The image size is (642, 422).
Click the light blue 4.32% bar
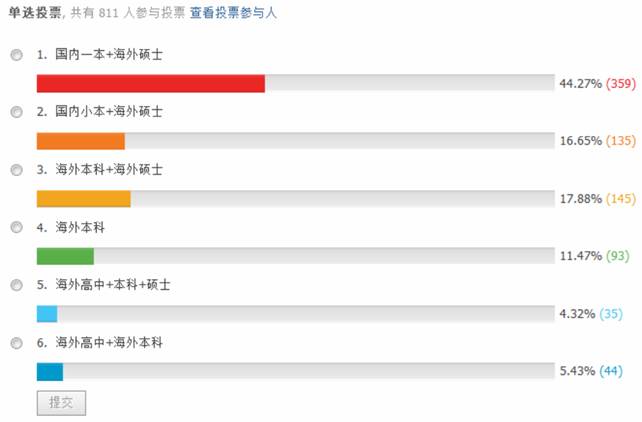(x=47, y=314)
